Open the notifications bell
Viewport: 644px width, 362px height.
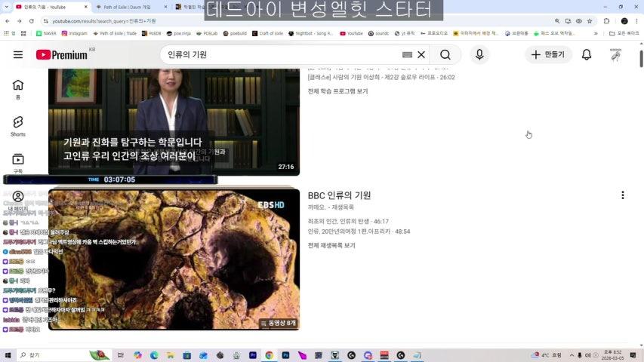coord(586,55)
